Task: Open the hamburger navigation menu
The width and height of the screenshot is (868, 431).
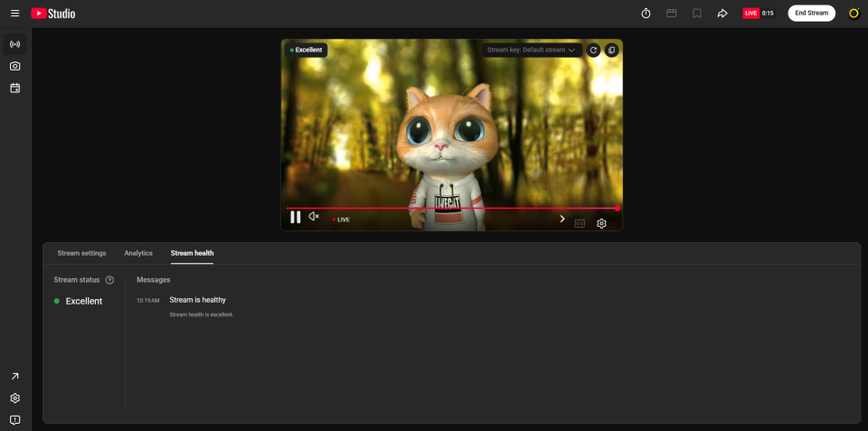Action: tap(15, 14)
